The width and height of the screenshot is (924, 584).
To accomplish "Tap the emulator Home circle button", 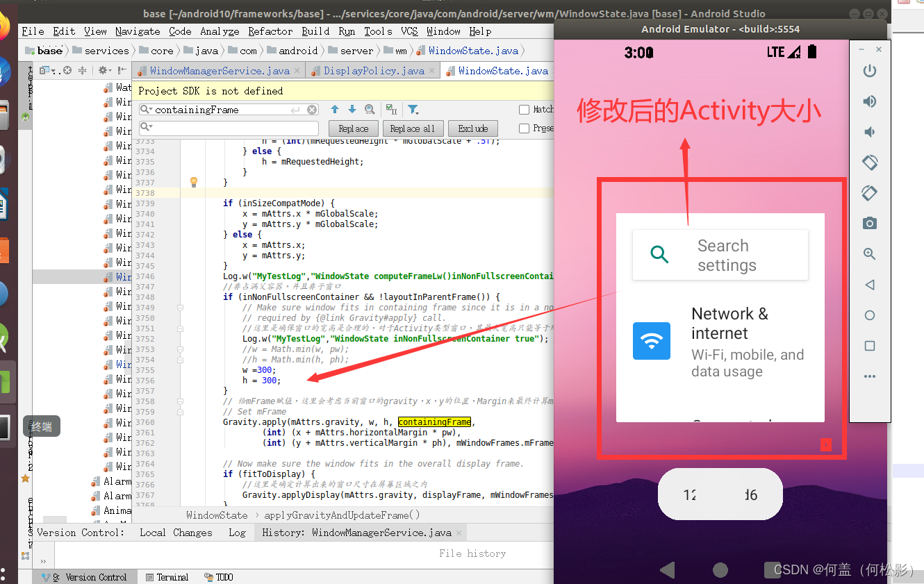I will tap(869, 315).
